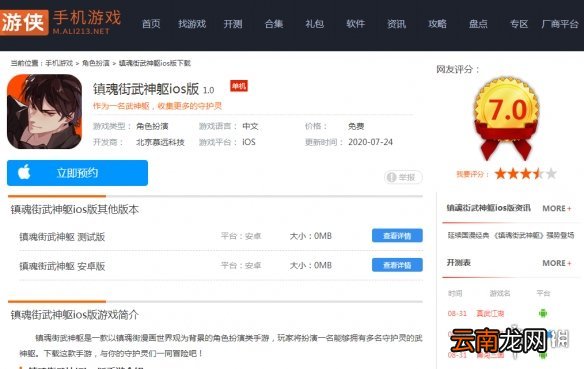Click MORE+ beside 开测表
Image resolution: width=584 pixels, height=369 pixels.
(x=557, y=263)
